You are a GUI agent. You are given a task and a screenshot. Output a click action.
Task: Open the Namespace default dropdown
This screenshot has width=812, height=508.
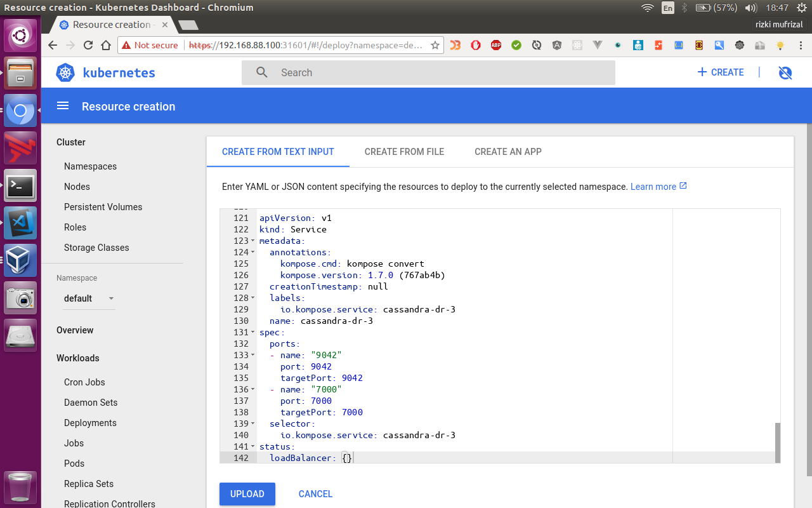coord(89,298)
